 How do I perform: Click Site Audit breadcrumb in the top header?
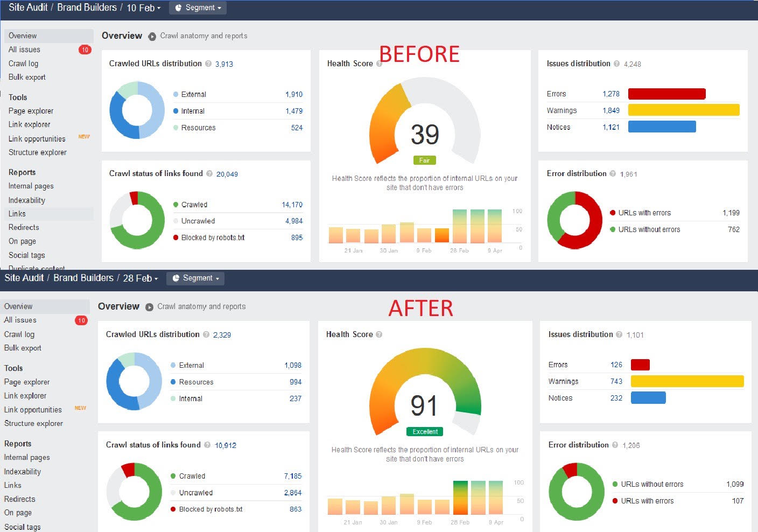pyautogui.click(x=29, y=8)
